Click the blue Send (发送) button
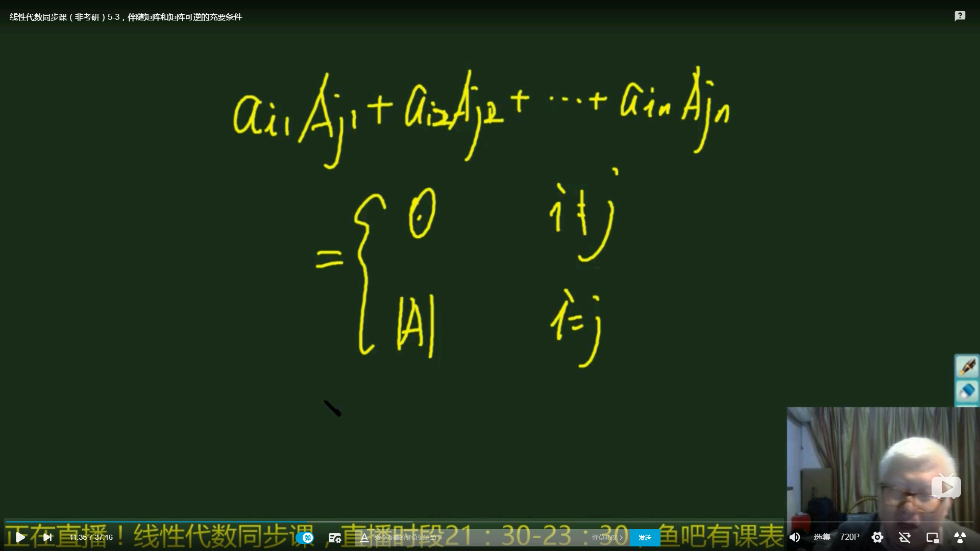The width and height of the screenshot is (980, 551). 645,538
